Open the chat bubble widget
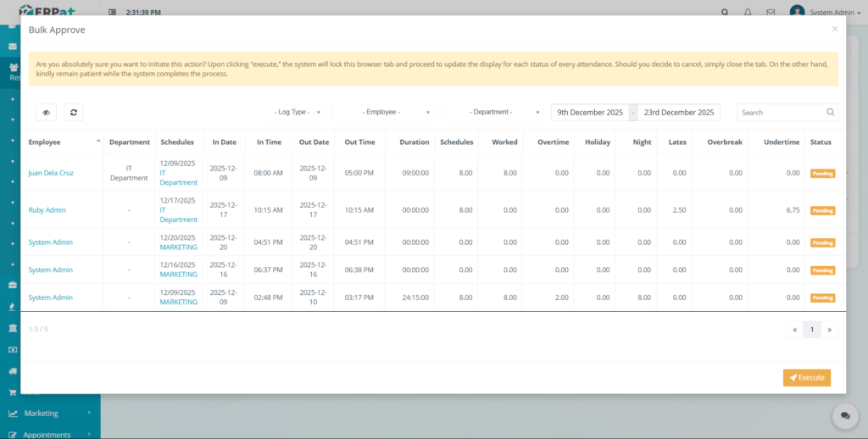The height and width of the screenshot is (439, 868). click(844, 415)
